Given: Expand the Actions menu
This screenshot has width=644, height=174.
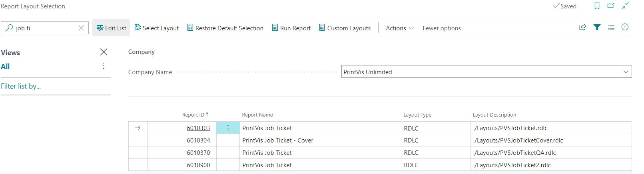Looking at the screenshot, I should [399, 28].
